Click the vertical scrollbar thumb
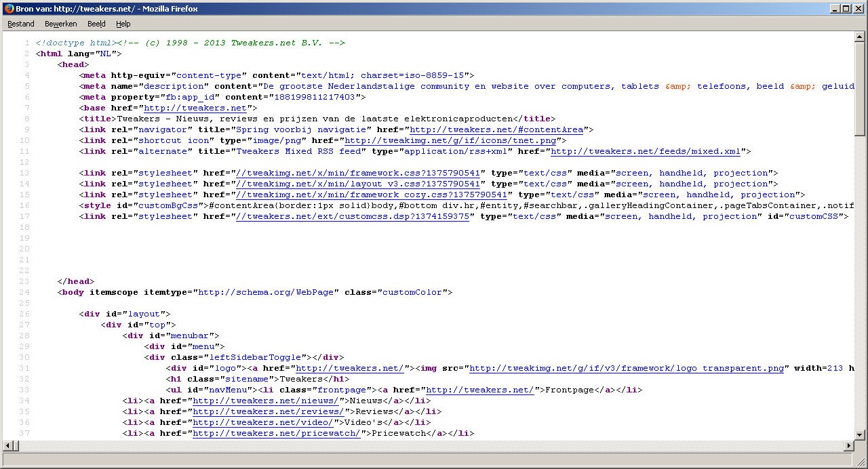This screenshot has height=469, width=868. point(860,89)
